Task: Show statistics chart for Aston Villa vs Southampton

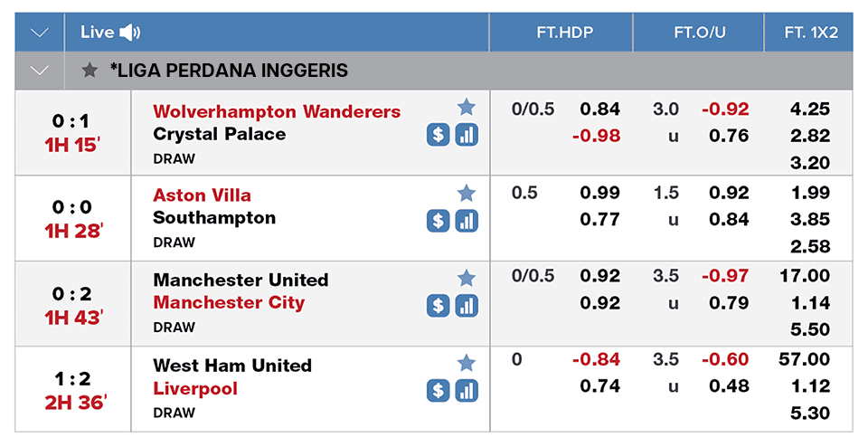Action: [x=467, y=221]
